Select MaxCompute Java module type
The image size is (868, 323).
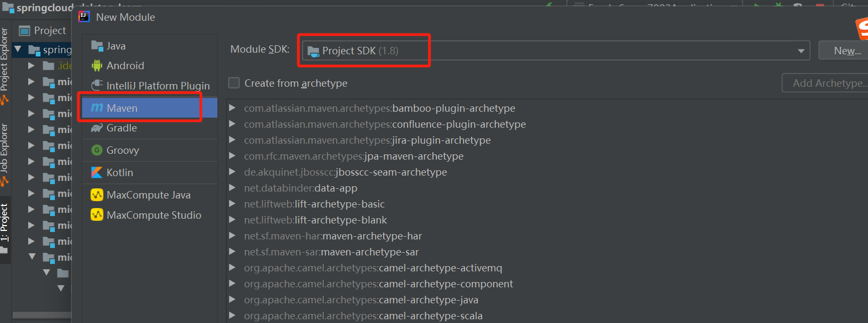tap(150, 195)
